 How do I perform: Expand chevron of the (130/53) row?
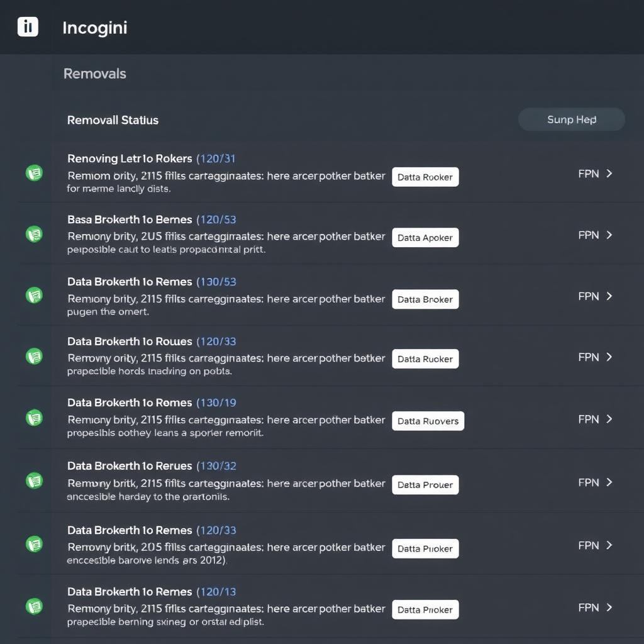[609, 296]
